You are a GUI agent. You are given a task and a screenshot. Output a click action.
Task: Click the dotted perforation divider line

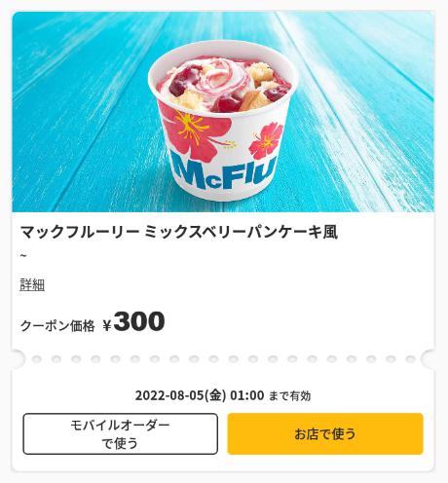coord(223,359)
